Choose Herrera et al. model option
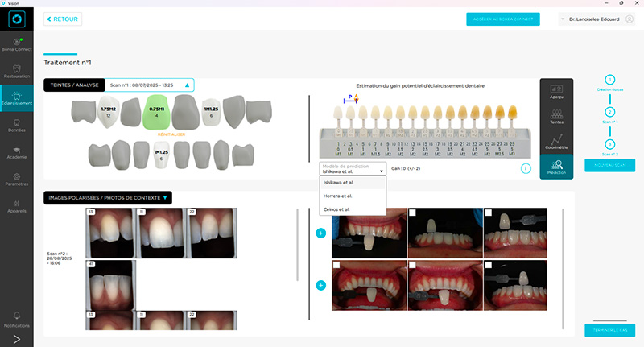 point(353,196)
